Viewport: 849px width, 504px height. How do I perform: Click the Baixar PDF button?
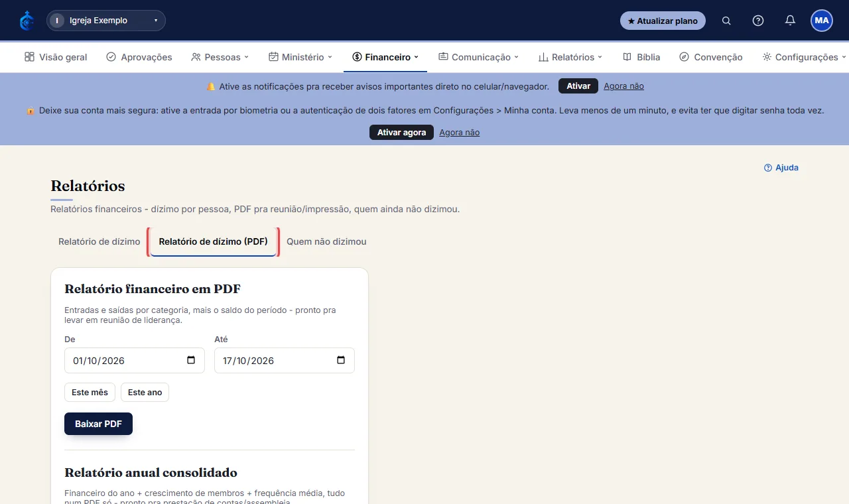click(98, 424)
